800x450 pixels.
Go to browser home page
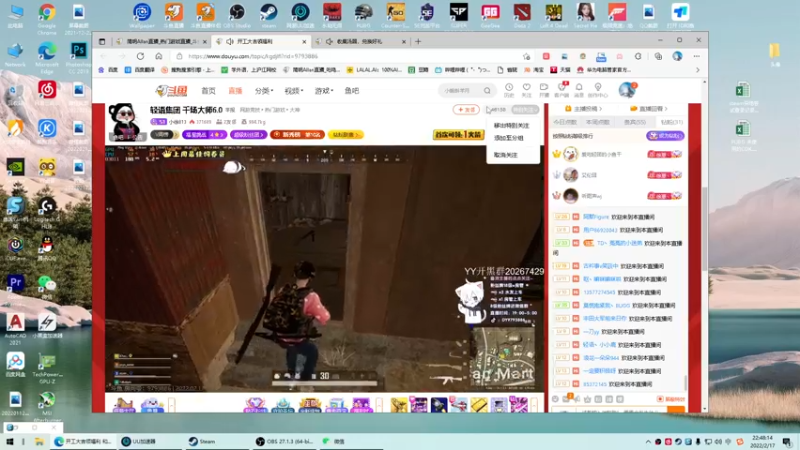(x=159, y=56)
